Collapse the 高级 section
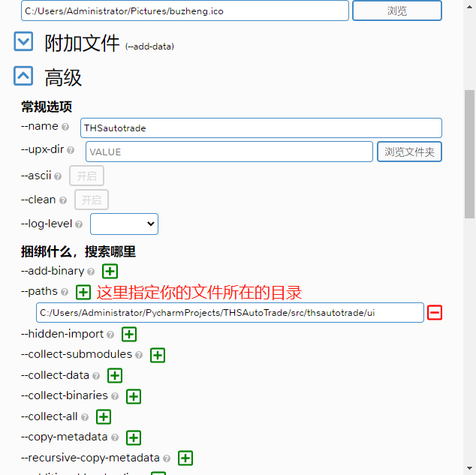This screenshot has width=476, height=475. [x=23, y=76]
